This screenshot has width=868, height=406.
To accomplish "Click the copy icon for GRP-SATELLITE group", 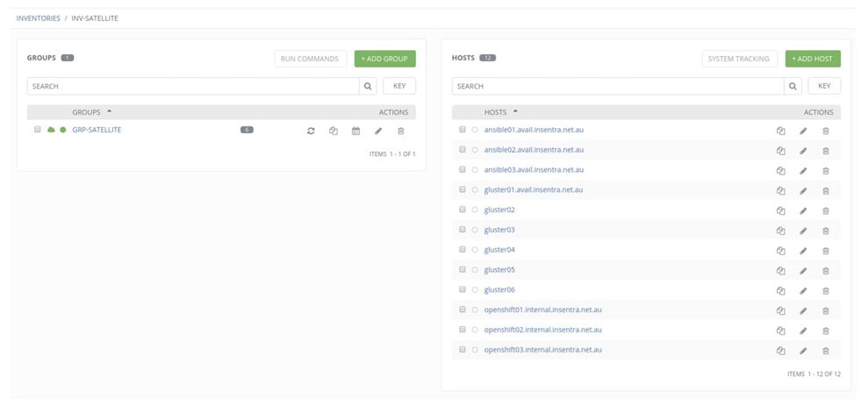I will pyautogui.click(x=334, y=131).
